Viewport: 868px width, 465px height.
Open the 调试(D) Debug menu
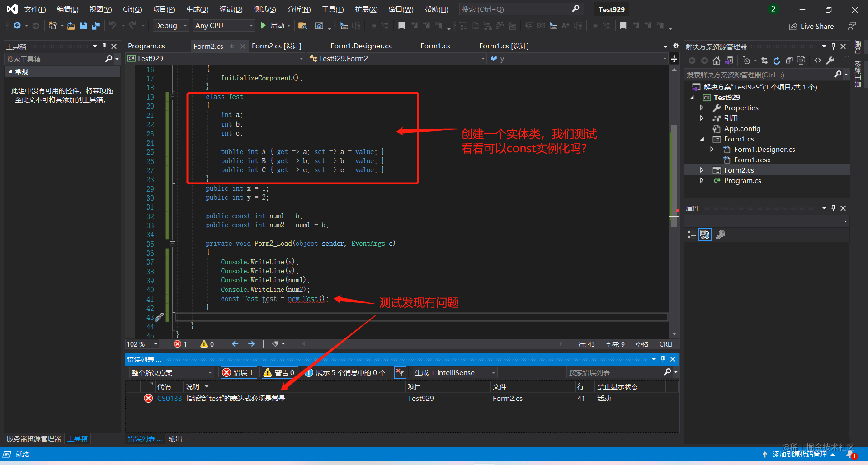click(x=231, y=9)
